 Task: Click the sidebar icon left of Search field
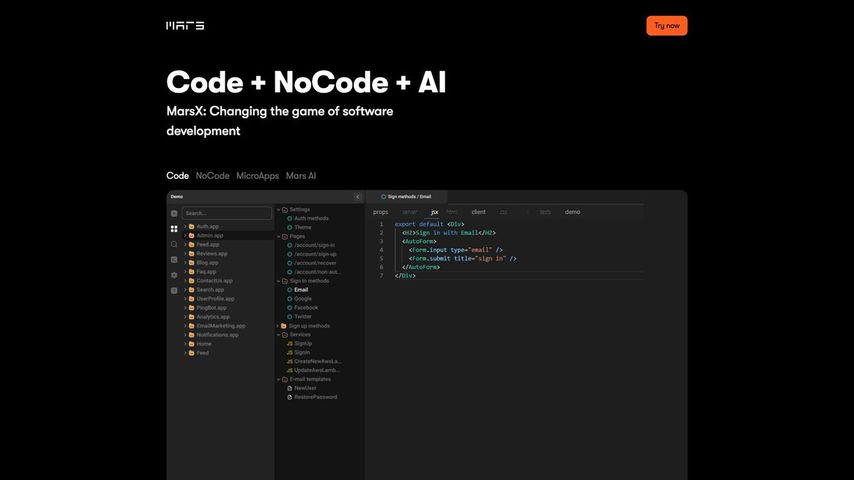pos(174,214)
